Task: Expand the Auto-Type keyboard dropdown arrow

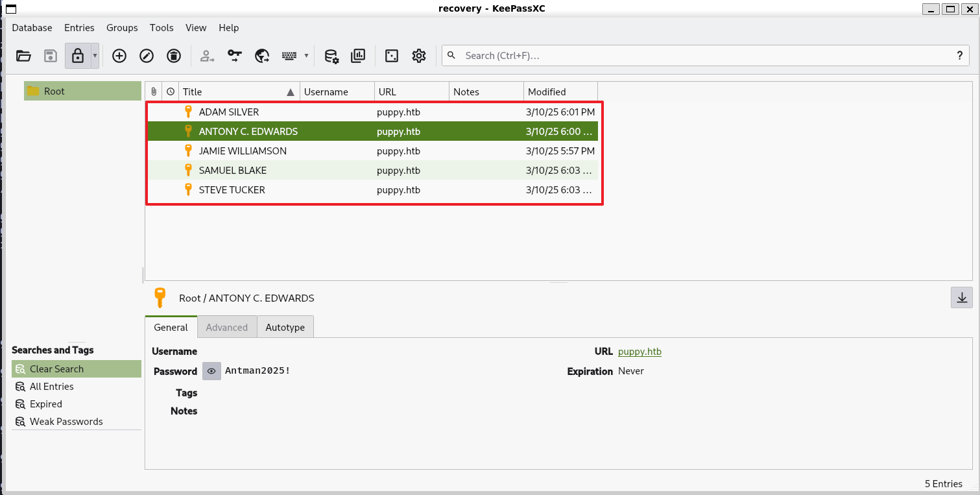Action: [x=306, y=56]
